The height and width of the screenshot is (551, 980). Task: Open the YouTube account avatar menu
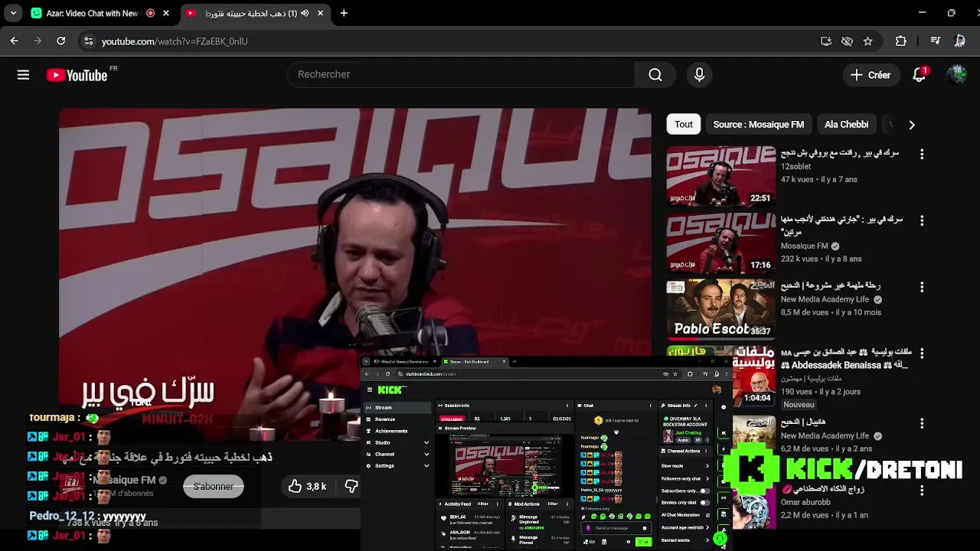tap(957, 74)
